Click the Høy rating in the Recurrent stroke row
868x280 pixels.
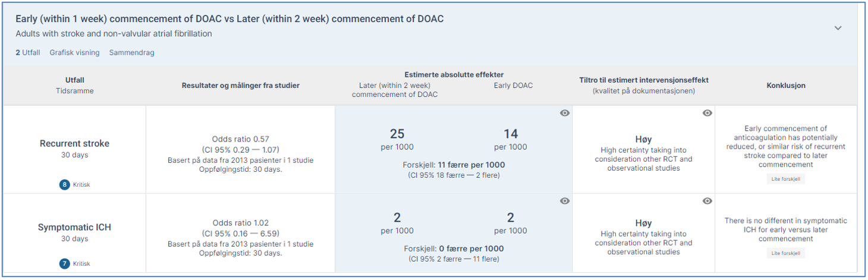[x=643, y=140]
